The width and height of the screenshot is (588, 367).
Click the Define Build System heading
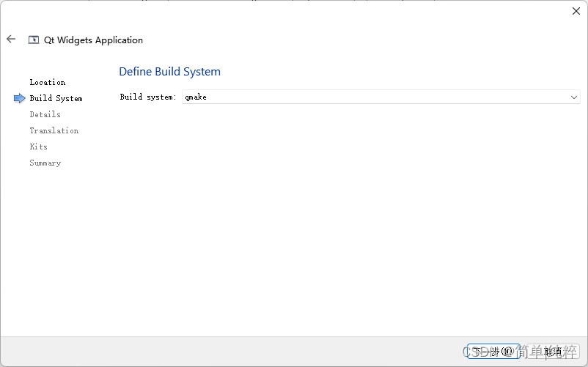coord(170,72)
